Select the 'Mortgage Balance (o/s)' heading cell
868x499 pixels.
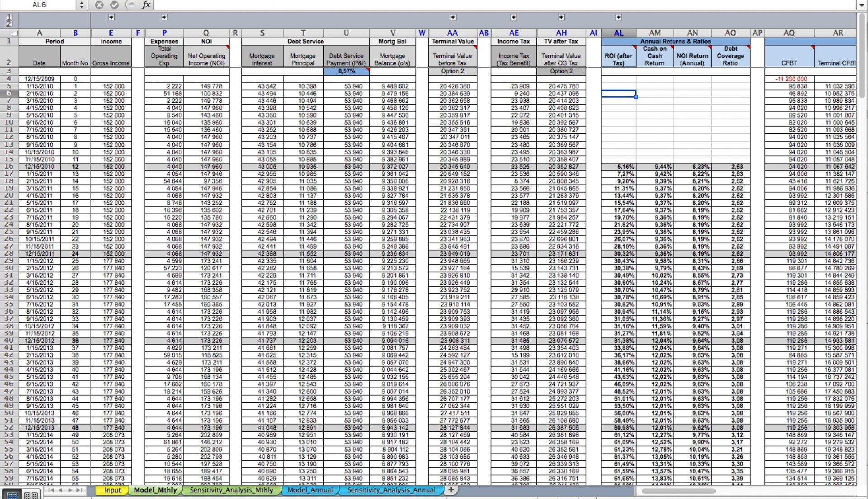(392, 56)
